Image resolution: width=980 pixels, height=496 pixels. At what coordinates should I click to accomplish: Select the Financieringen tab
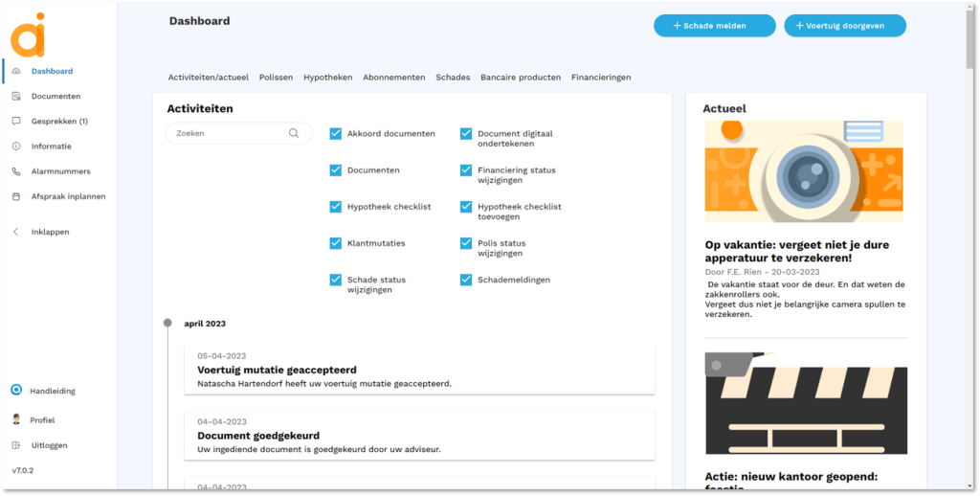(x=601, y=78)
